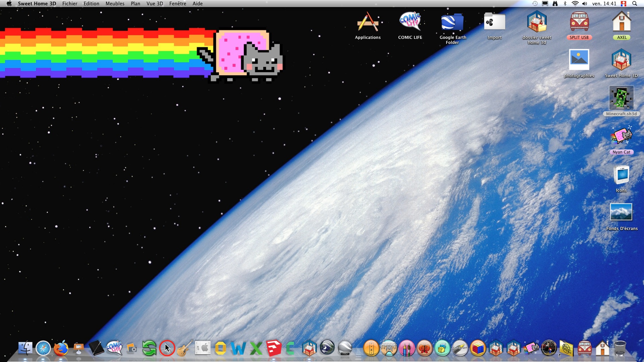Click the volume speaker icon
The height and width of the screenshot is (362, 644).
click(x=585, y=4)
